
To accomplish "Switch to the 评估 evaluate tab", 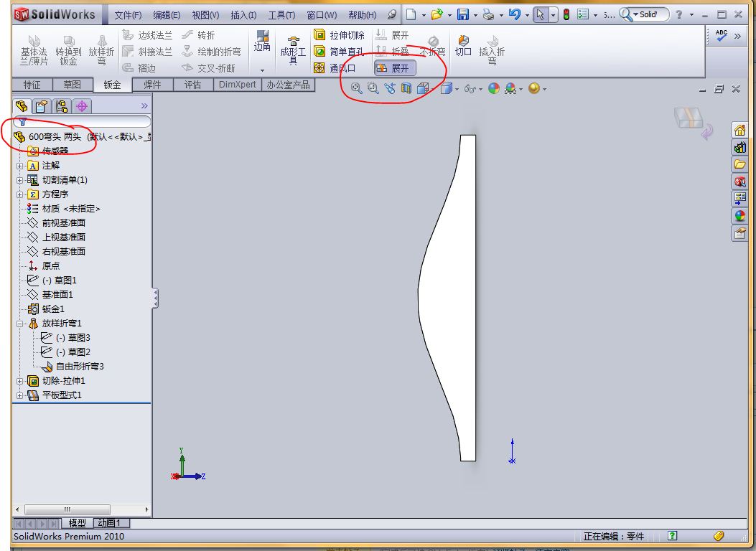I will pyautogui.click(x=192, y=85).
